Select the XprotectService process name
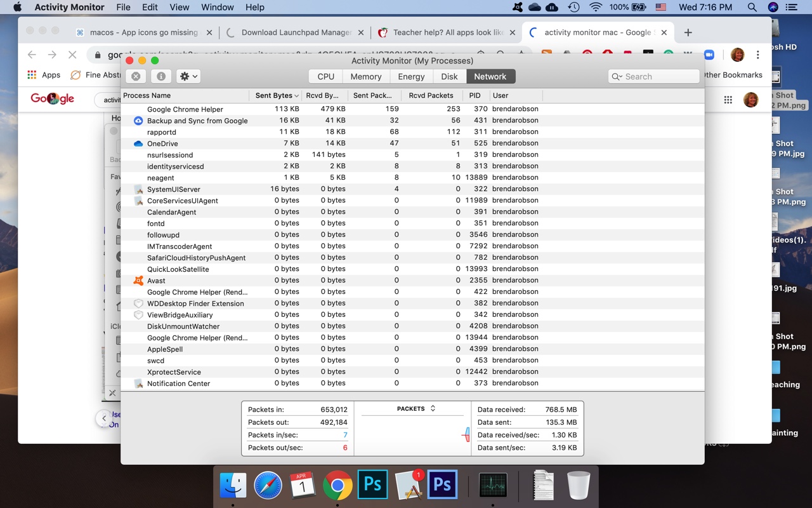This screenshot has width=812, height=508. [x=174, y=372]
